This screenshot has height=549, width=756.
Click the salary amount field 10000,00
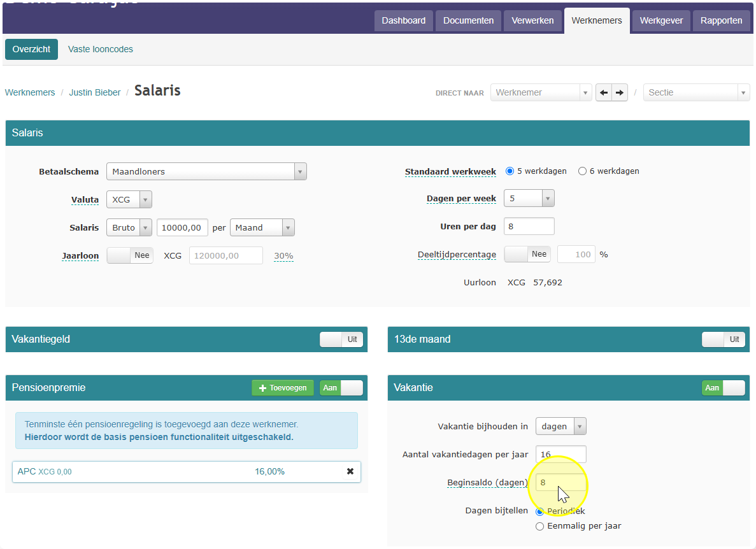click(x=182, y=227)
